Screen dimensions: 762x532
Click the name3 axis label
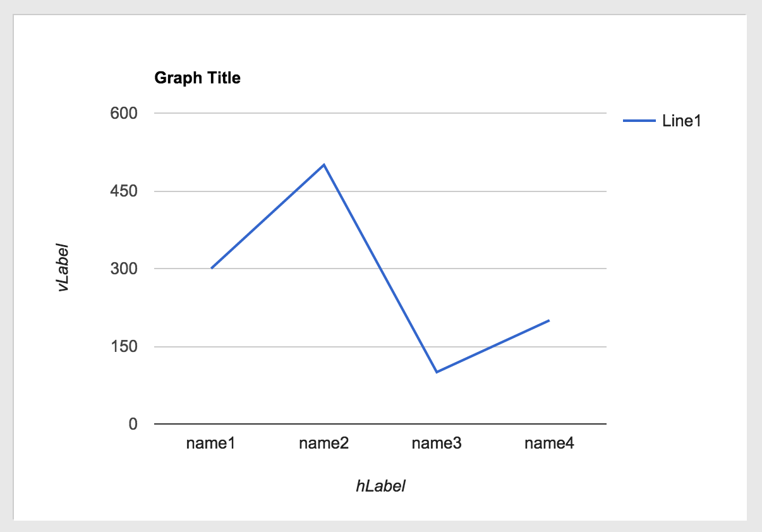click(437, 444)
